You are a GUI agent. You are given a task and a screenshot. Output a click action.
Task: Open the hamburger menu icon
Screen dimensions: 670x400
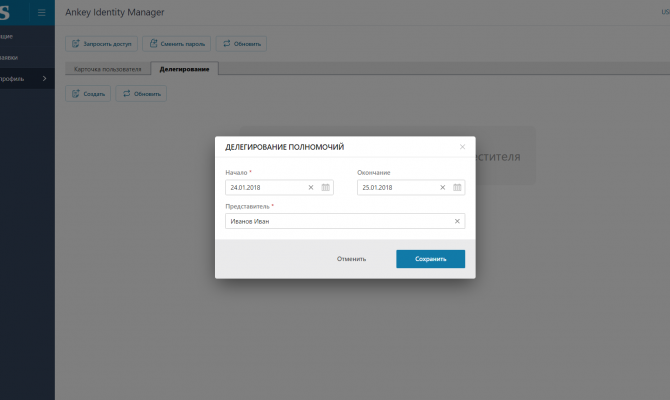point(41,12)
